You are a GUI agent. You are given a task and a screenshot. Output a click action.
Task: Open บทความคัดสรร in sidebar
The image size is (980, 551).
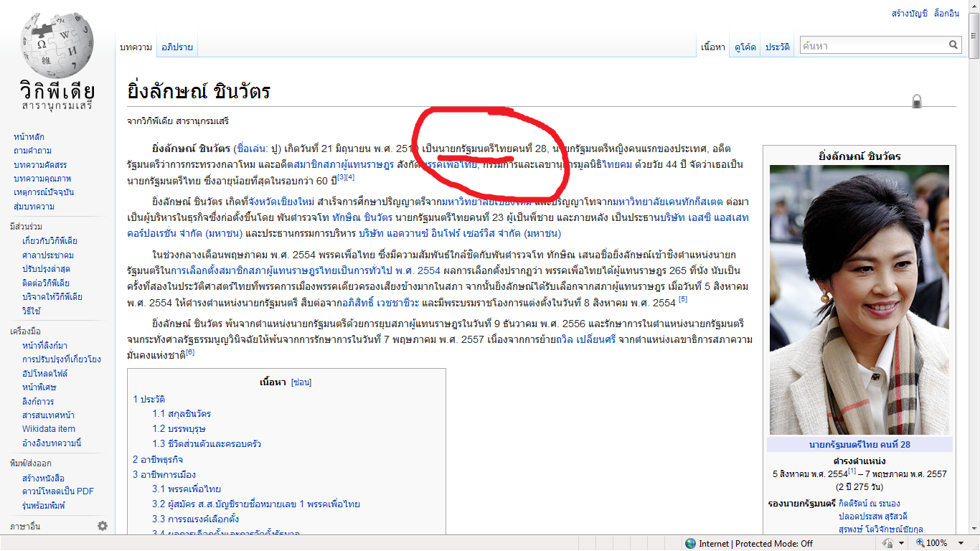coord(40,165)
